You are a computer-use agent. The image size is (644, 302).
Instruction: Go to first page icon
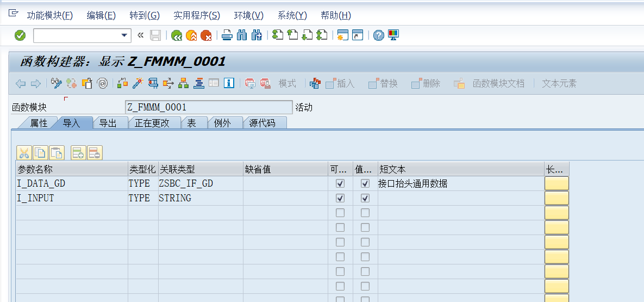click(278, 36)
